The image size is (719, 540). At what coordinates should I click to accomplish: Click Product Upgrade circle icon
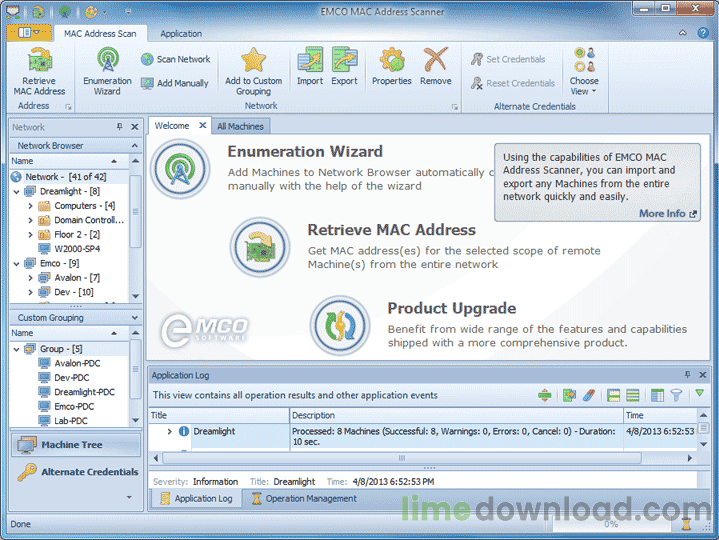pos(340,326)
